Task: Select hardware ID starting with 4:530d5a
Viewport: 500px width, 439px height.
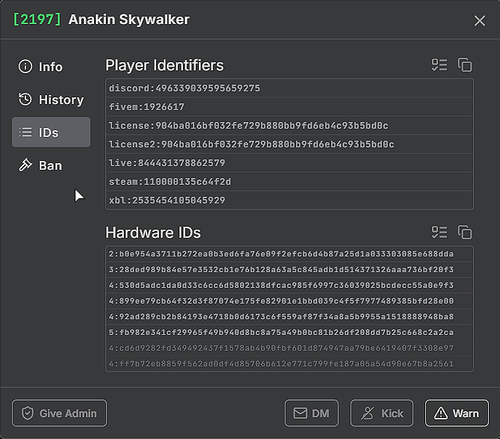Action: (289, 285)
